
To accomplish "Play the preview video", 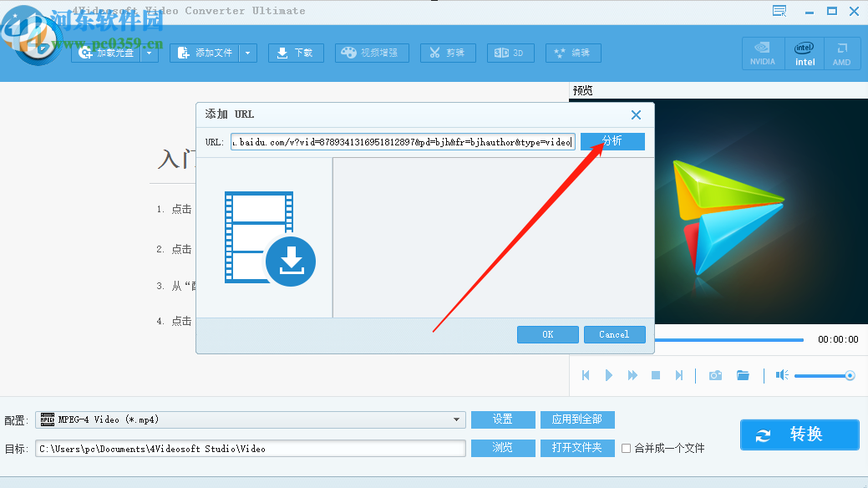I will point(609,375).
